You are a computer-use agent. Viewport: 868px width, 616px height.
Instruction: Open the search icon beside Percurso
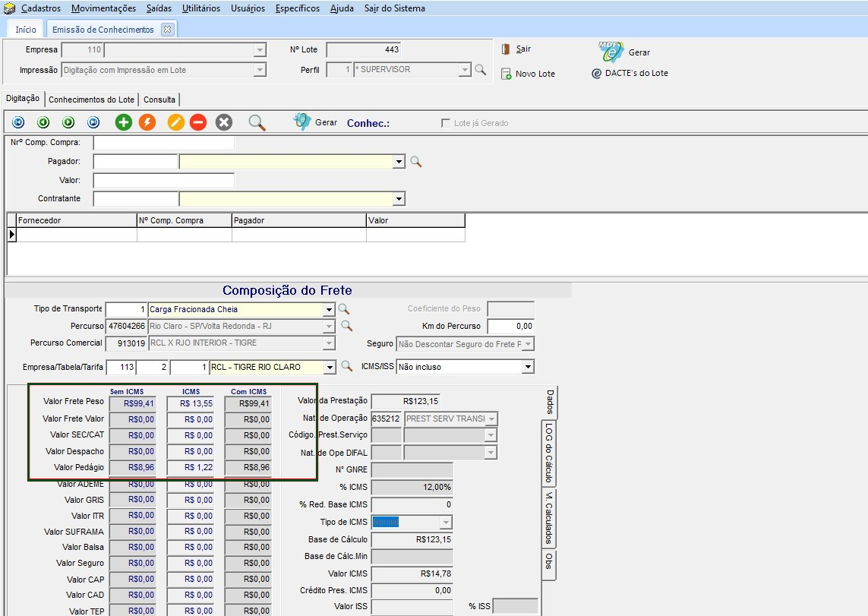pyautogui.click(x=346, y=326)
